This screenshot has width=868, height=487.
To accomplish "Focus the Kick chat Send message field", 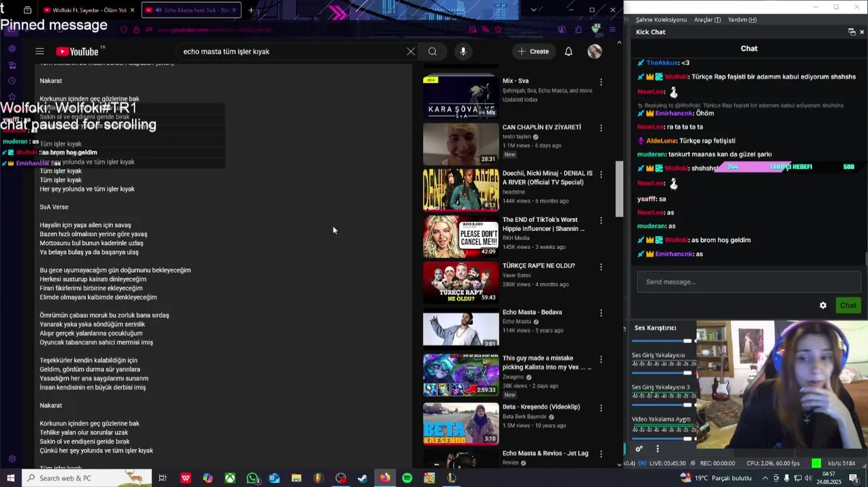I will [x=748, y=282].
